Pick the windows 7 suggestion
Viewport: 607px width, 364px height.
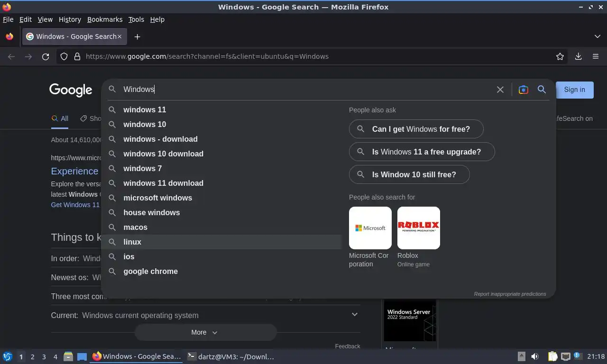(221, 168)
